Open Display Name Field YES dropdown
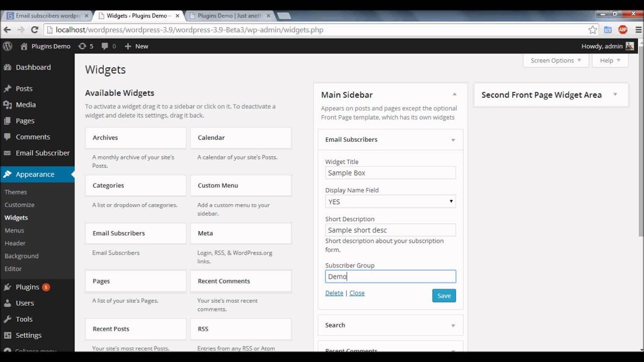The image size is (644, 362). tap(390, 202)
